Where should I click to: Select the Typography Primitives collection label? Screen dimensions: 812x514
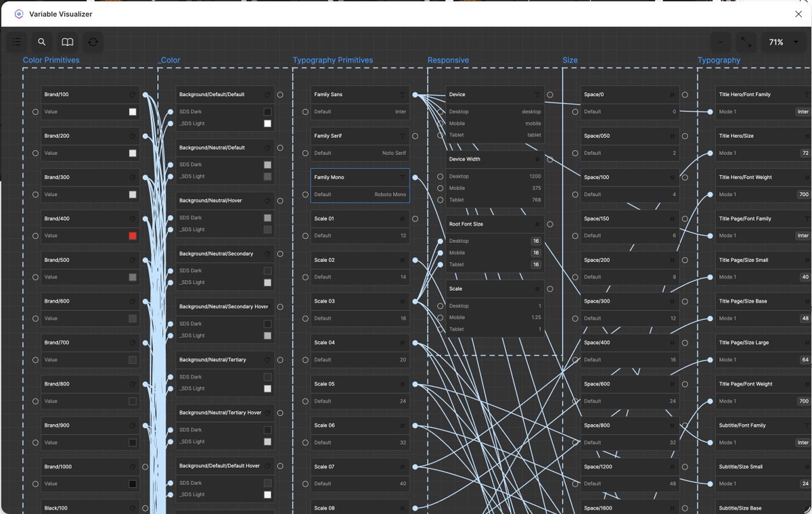[x=333, y=60]
